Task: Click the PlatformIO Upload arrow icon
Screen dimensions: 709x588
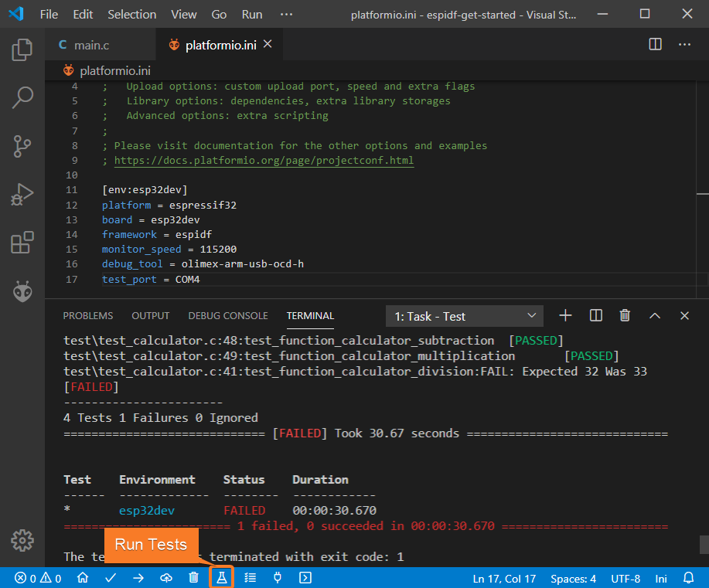Action: [138, 578]
